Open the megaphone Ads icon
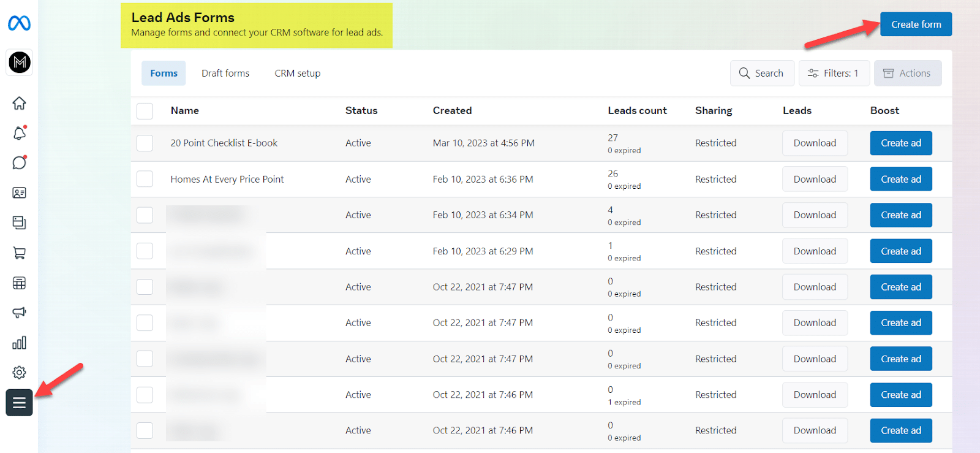This screenshot has height=453, width=980. point(19,313)
